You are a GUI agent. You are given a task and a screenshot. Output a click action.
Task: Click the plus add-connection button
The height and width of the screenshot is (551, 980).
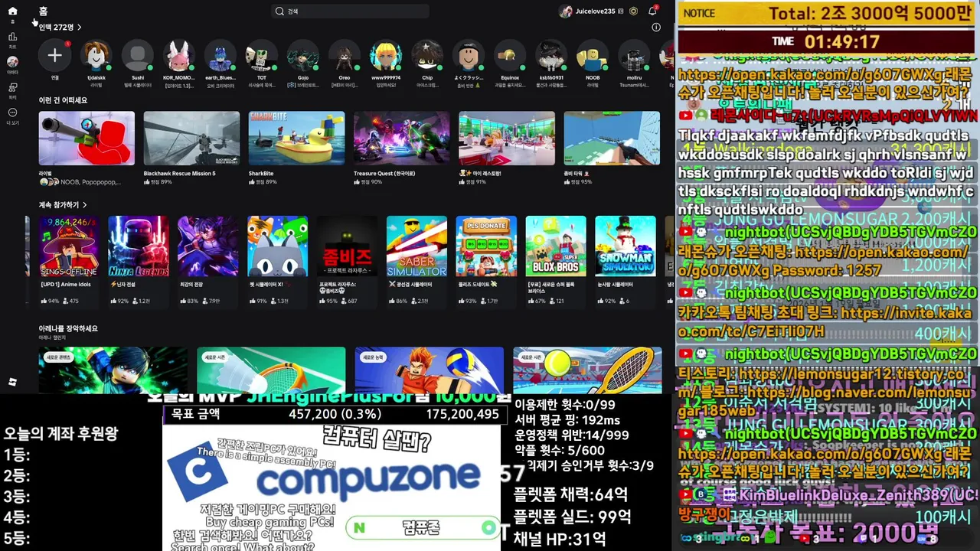pos(55,55)
